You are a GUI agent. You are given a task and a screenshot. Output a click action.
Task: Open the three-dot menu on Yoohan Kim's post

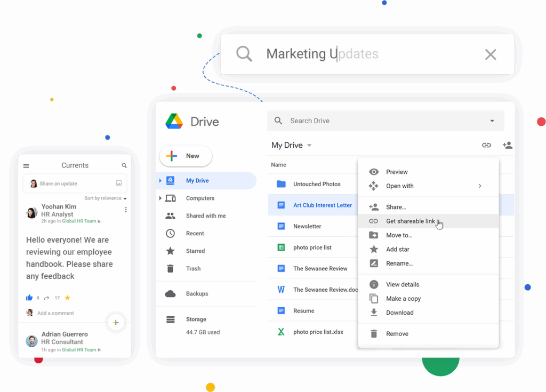tap(126, 210)
